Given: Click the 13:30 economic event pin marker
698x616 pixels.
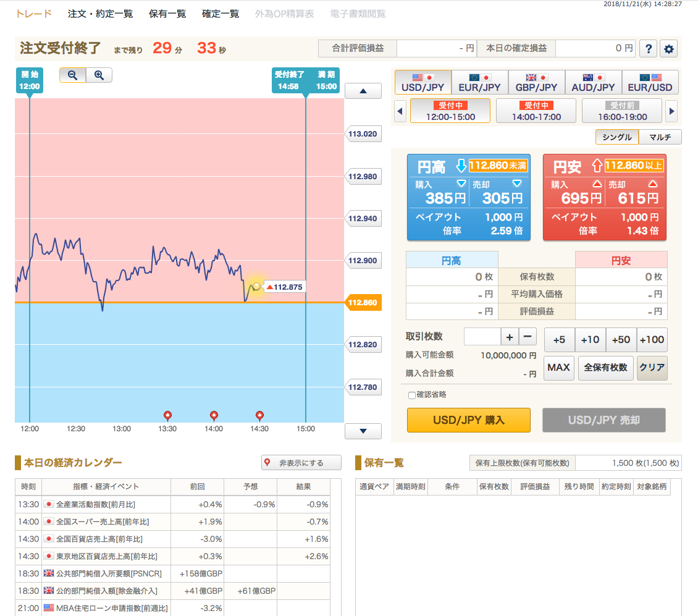Looking at the screenshot, I should pyautogui.click(x=167, y=416).
